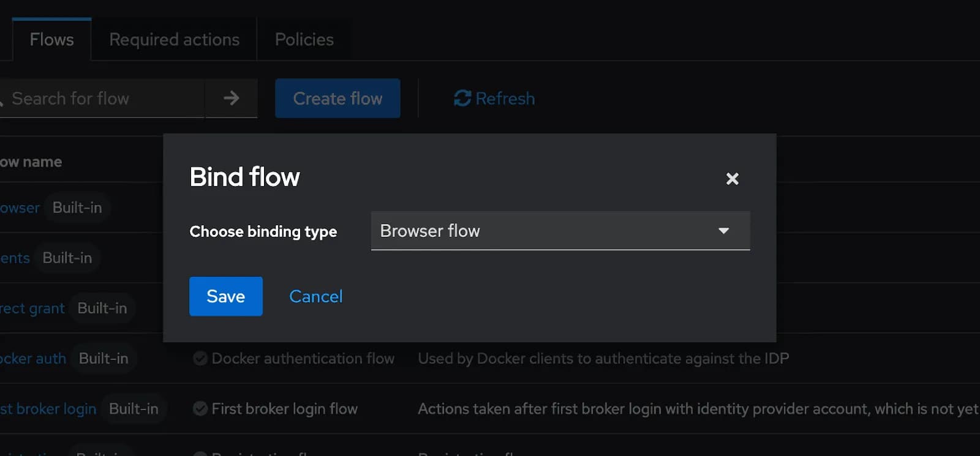Go to the Policies tab

pos(304,39)
